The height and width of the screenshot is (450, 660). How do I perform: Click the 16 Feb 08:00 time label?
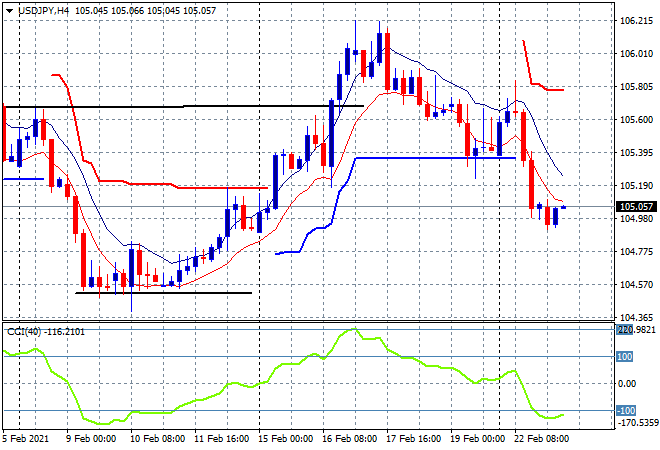click(349, 439)
